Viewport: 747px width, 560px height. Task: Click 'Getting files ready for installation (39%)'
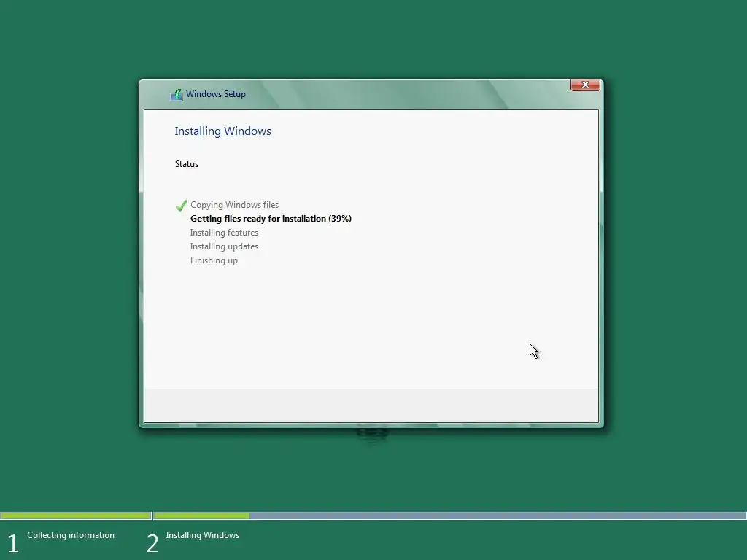click(x=271, y=219)
